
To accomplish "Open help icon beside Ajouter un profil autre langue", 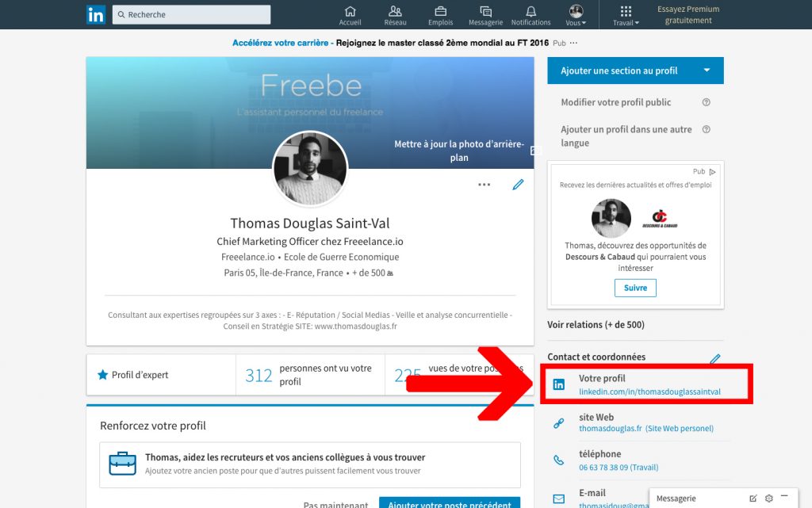I will 706,129.
